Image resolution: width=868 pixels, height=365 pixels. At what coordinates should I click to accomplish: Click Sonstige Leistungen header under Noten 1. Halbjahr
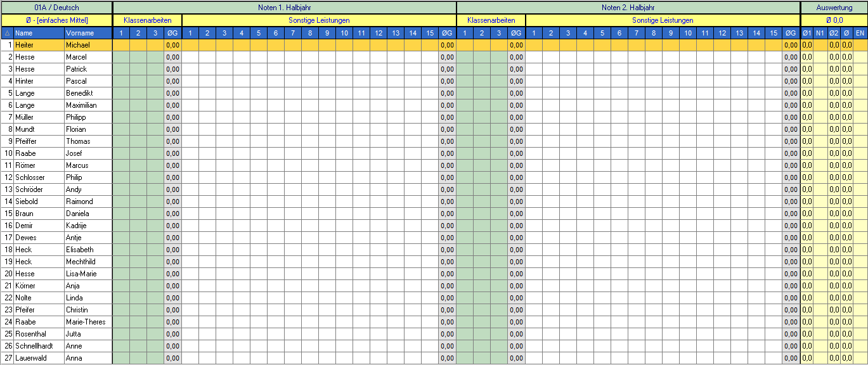pyautogui.click(x=319, y=20)
